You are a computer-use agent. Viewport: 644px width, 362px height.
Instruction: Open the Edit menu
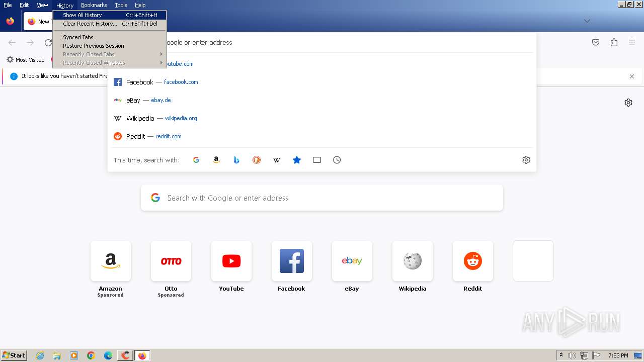click(x=24, y=5)
